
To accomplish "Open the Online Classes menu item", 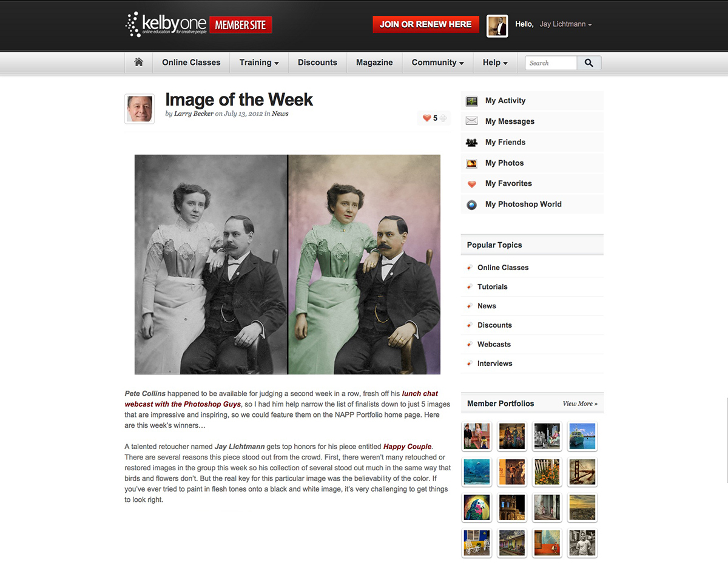I will (191, 63).
